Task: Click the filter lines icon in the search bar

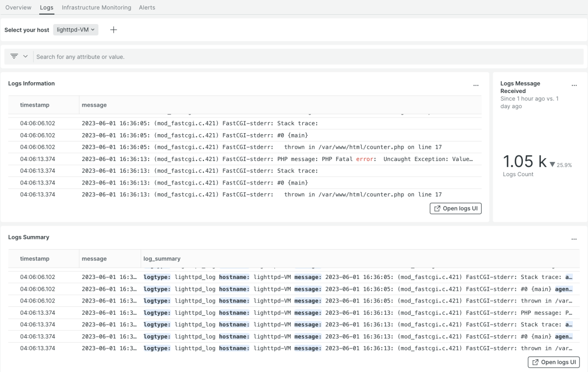Action: pyautogui.click(x=14, y=56)
